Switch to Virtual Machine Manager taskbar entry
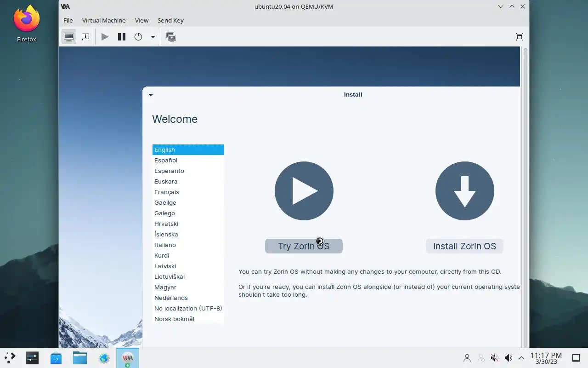Screen dimensions: 588x368 click(128, 357)
